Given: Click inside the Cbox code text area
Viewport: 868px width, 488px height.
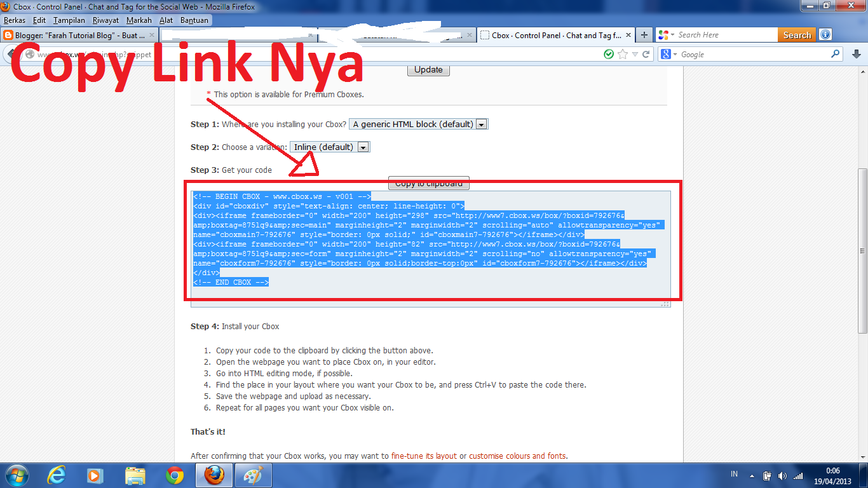Looking at the screenshot, I should coord(431,249).
